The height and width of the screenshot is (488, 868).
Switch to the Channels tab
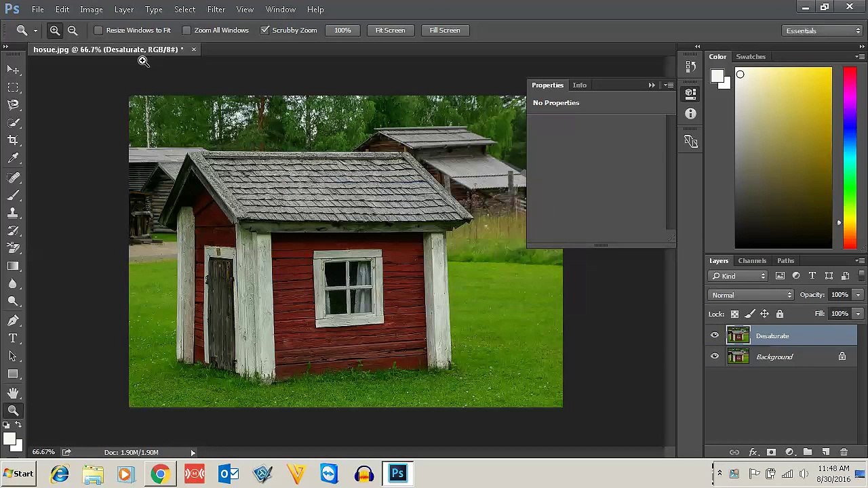(x=752, y=261)
